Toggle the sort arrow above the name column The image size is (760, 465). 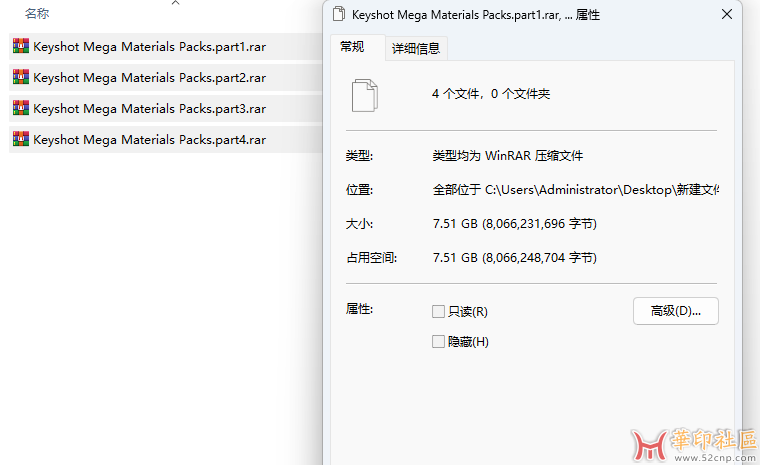pos(176,4)
